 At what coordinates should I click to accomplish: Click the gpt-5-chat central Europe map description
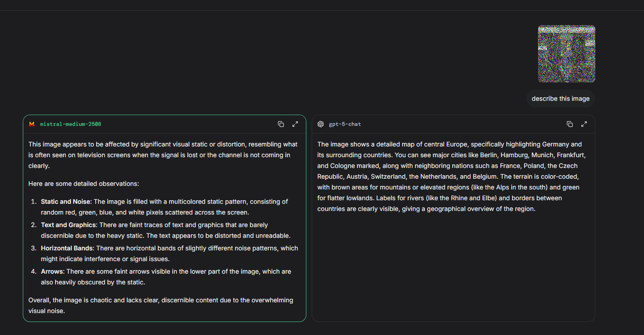(452, 176)
